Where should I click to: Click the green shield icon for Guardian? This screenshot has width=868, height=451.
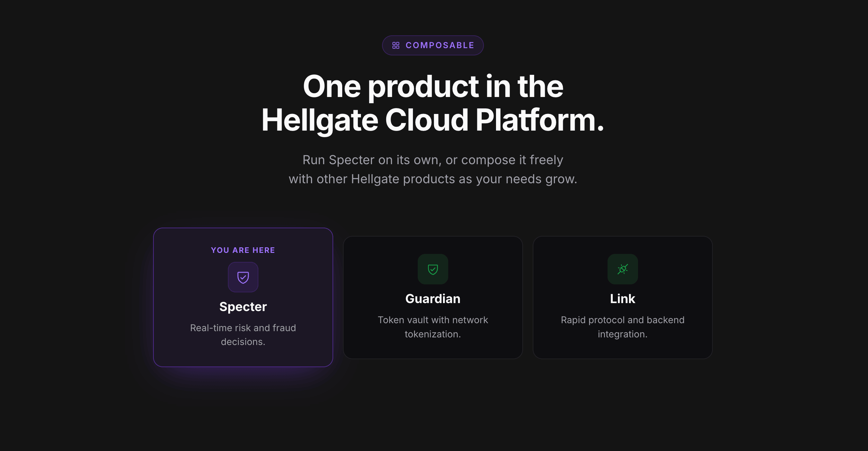pos(433,269)
